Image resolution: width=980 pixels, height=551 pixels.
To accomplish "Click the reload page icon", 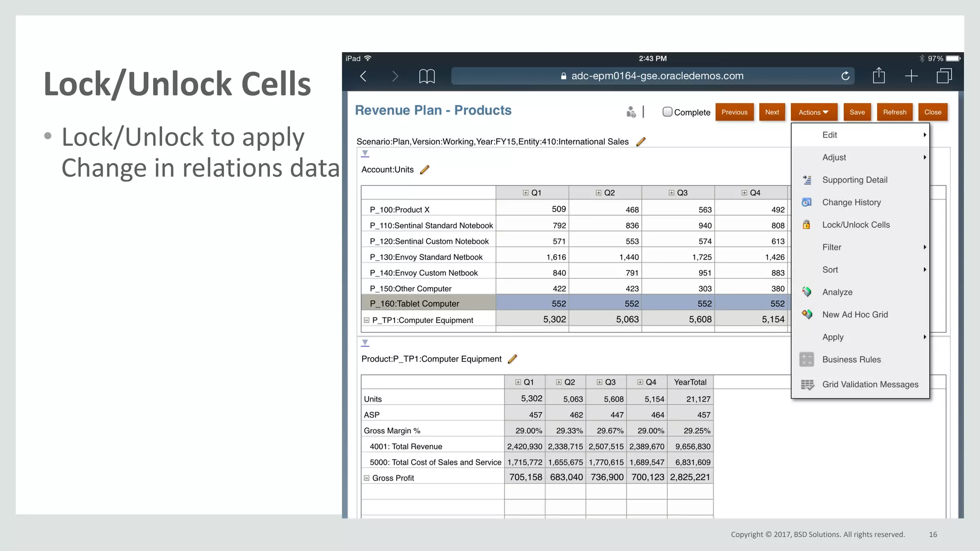I will (x=846, y=76).
